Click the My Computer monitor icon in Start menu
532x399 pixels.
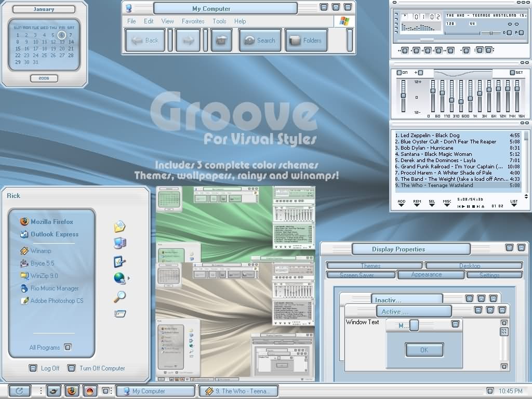(120, 243)
